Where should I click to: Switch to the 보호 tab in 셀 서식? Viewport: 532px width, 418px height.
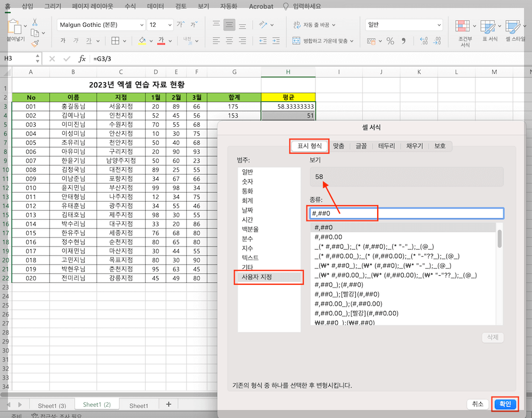pyautogui.click(x=440, y=146)
